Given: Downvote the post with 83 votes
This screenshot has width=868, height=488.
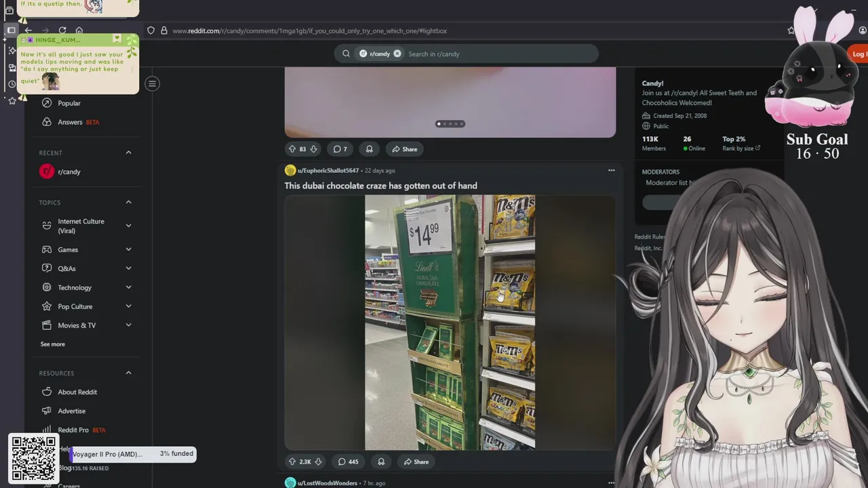Looking at the screenshot, I should [x=313, y=149].
